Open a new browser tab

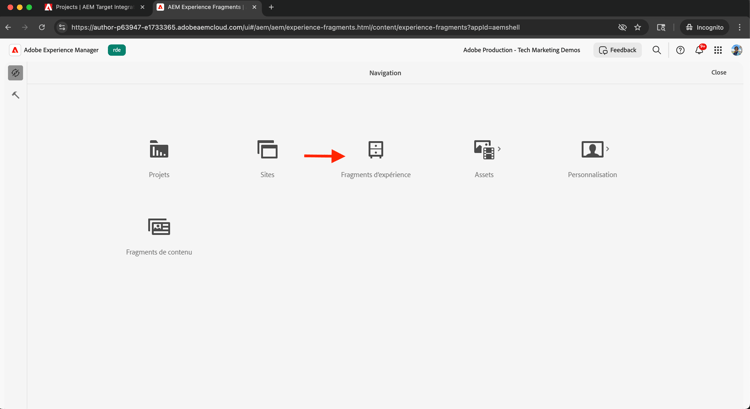tap(271, 7)
